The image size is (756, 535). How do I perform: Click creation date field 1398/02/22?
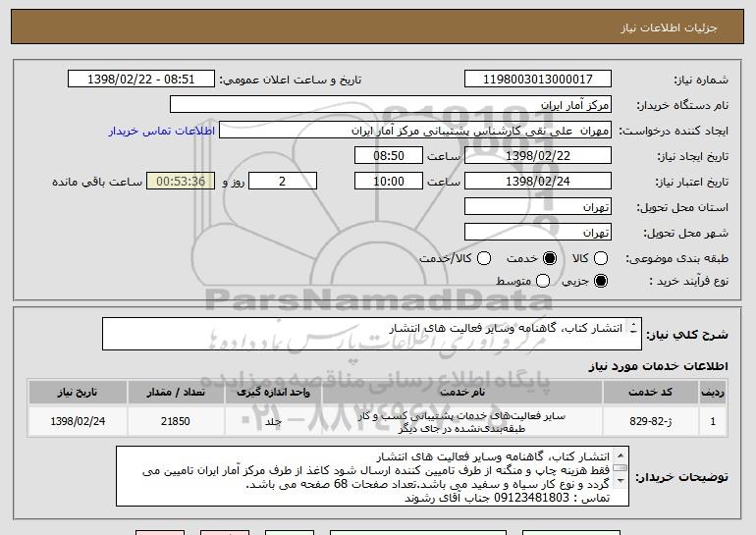pos(538,156)
